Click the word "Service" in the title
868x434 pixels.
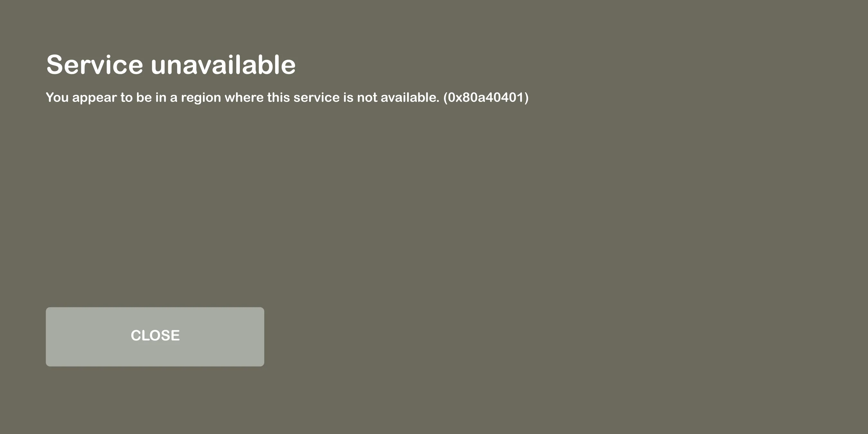[95, 65]
